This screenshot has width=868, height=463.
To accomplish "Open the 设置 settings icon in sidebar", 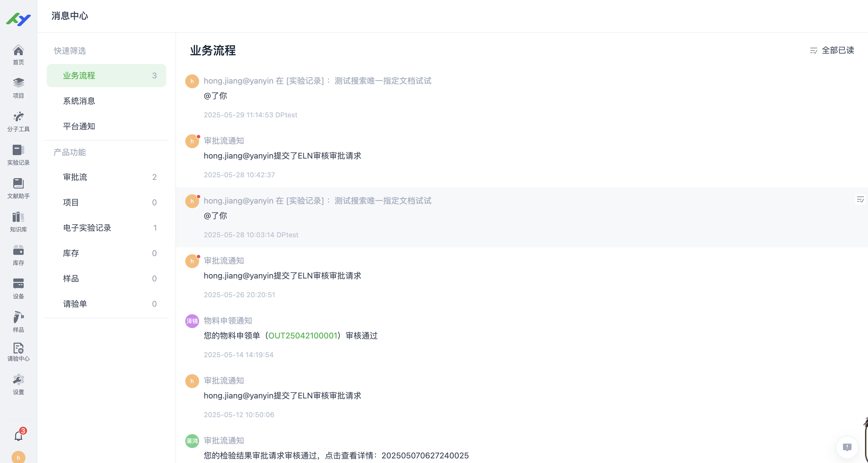I will [x=18, y=384].
